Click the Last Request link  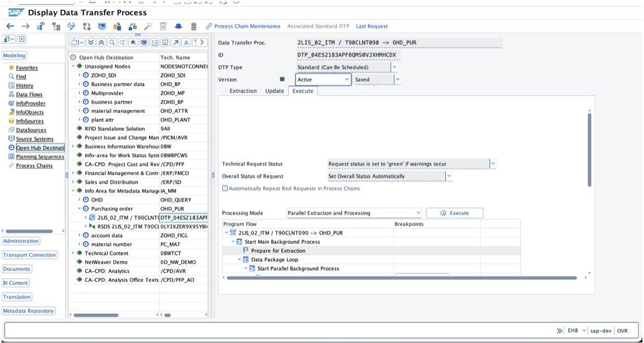tap(372, 26)
